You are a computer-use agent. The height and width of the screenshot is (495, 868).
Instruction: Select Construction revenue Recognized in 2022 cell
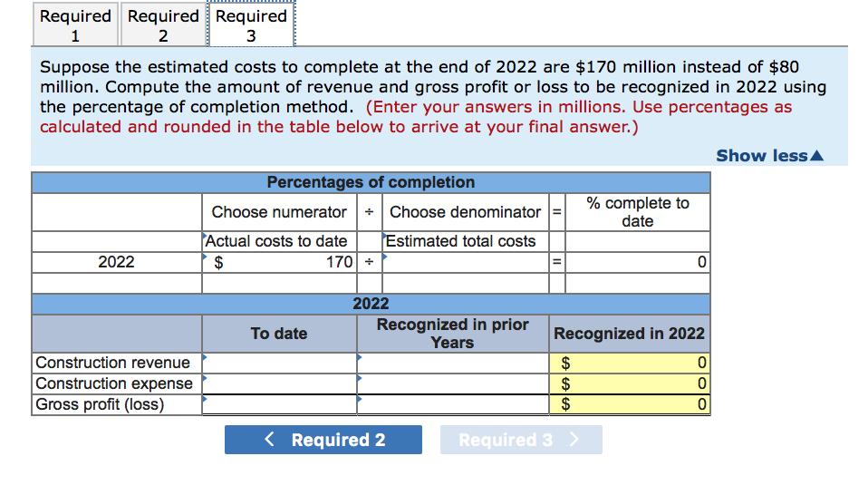(x=630, y=363)
